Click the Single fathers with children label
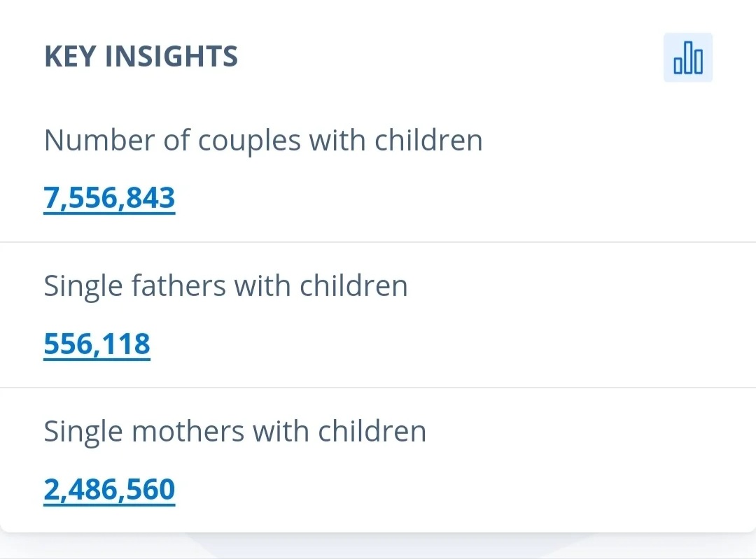The height and width of the screenshot is (559, 756). pyautogui.click(x=225, y=286)
